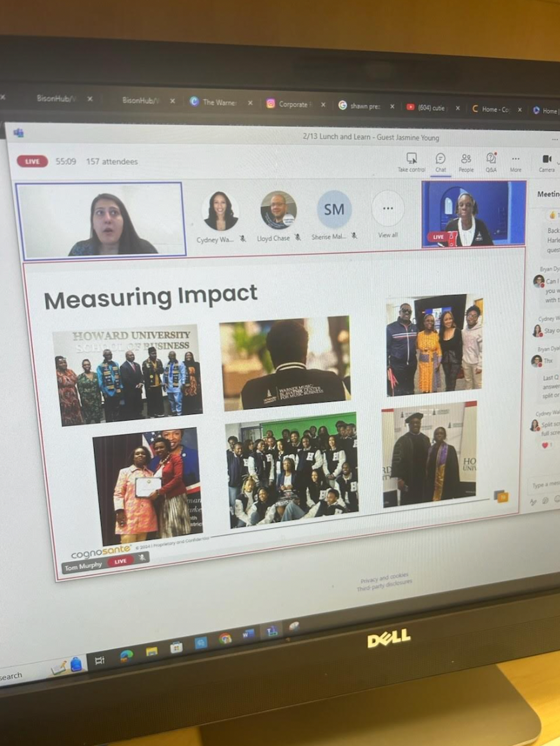Open Microsoft Word from taskbar
This screenshot has height=746, width=560.
click(248, 634)
